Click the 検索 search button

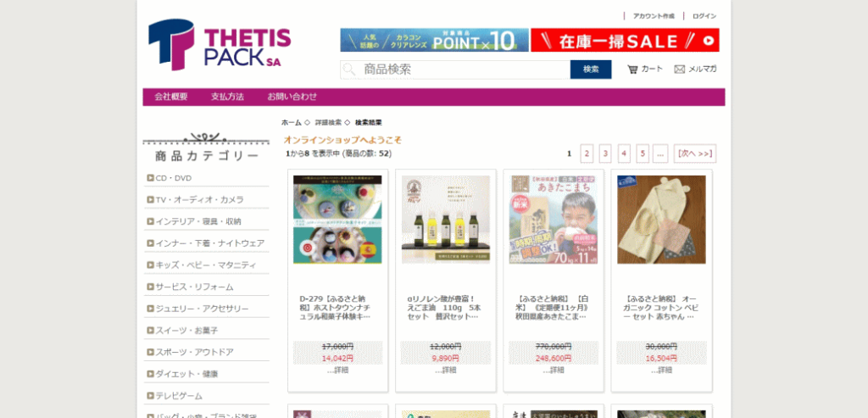point(591,70)
